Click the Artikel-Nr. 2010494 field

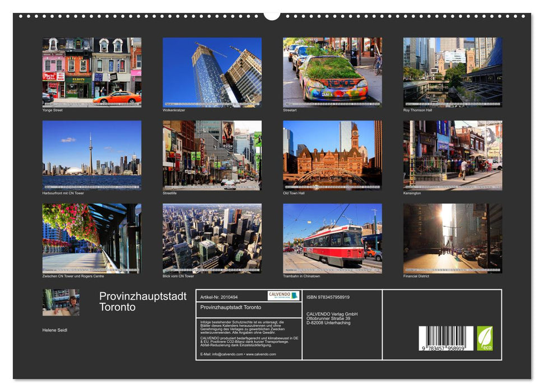[x=220, y=297]
